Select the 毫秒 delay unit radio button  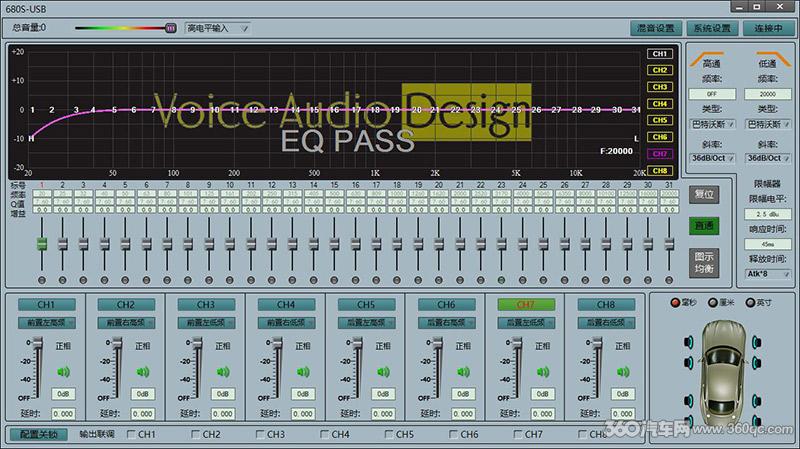[675, 303]
